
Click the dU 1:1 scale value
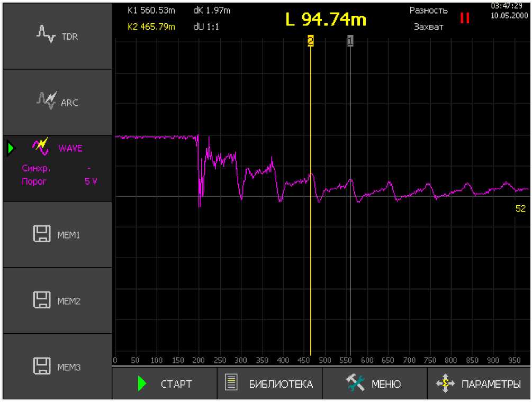206,26
